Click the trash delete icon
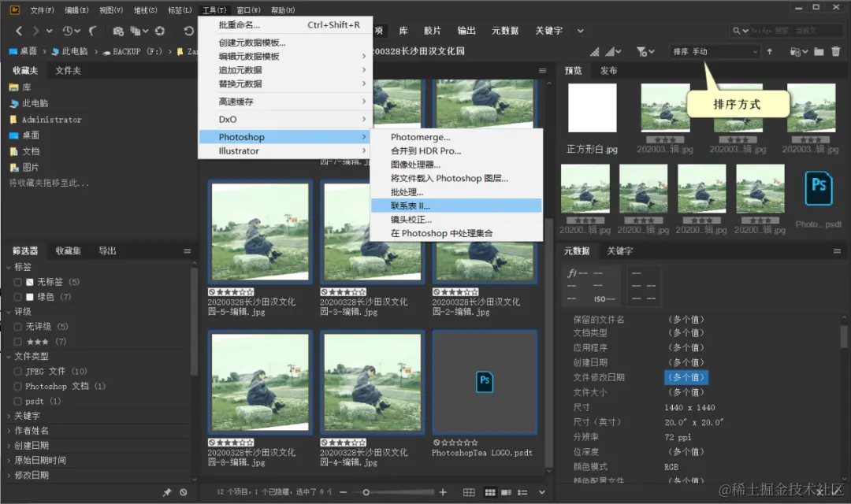Viewport: 851px width, 504px height. click(836, 51)
